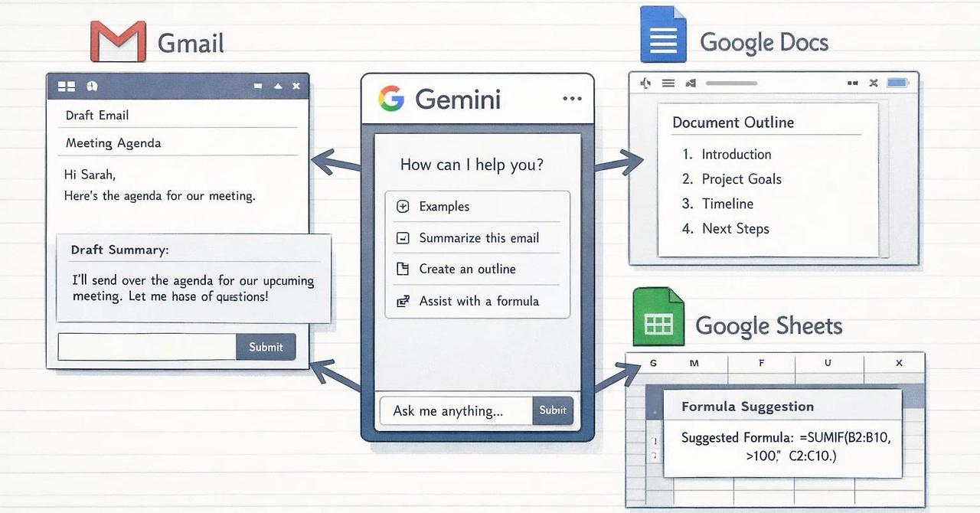This screenshot has width=980, height=513.
Task: Select column X header in Sheets
Action: [898, 363]
